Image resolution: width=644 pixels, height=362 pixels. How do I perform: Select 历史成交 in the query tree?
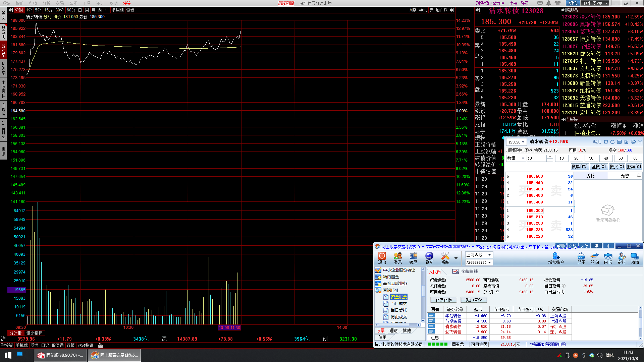tap(398, 317)
